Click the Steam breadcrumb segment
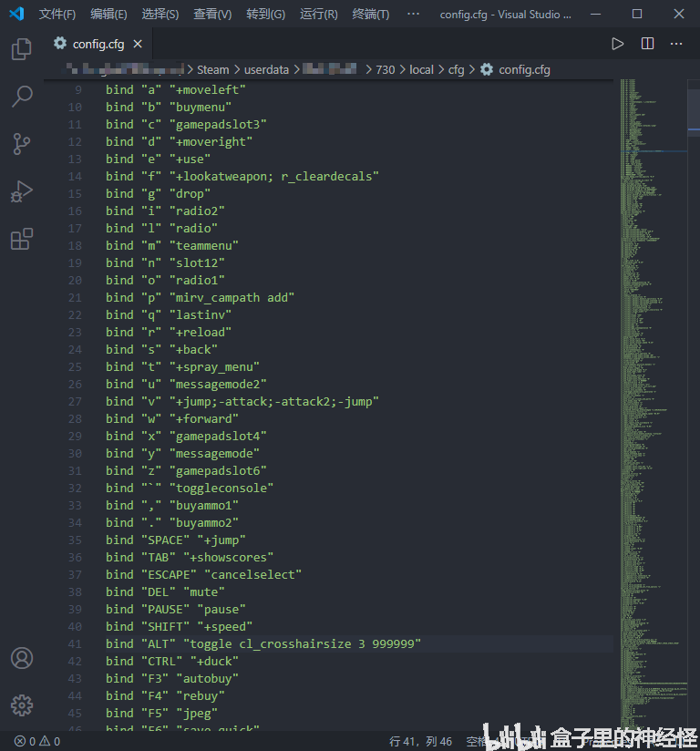 pos(212,70)
